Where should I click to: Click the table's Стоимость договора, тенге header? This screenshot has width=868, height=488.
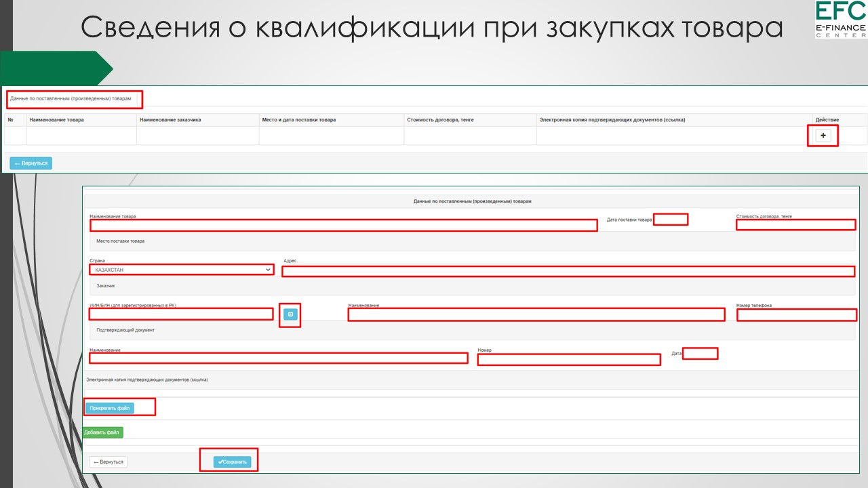tap(440, 120)
